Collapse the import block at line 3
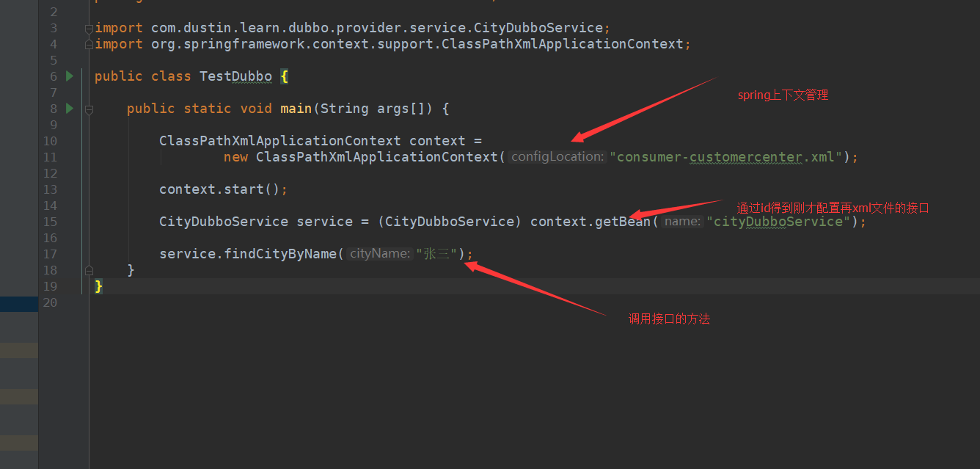980x469 pixels. coord(89,28)
